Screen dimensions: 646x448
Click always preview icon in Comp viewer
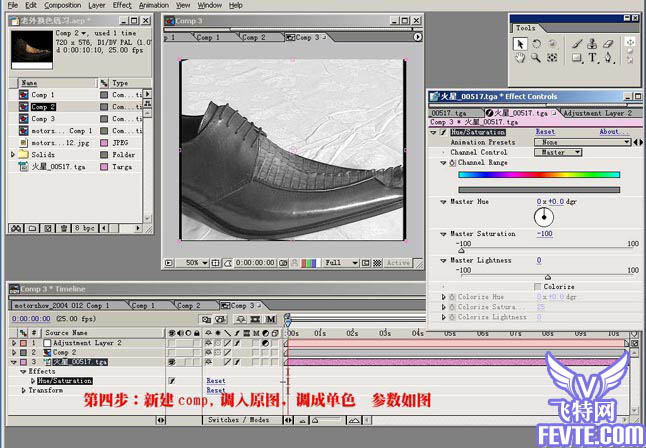coord(169,263)
